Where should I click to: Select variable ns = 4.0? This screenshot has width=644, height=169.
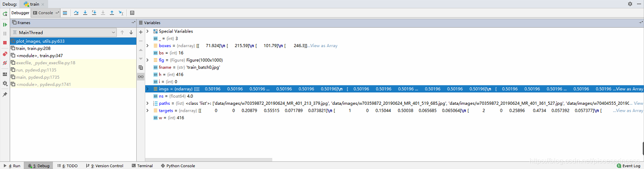coord(394,96)
